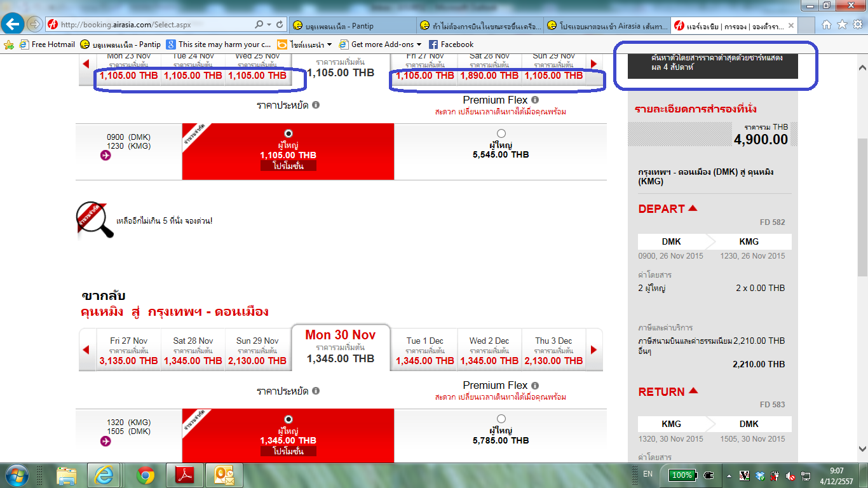
Task: Expand the ไซต์แนะนำ favorites dropdown arrow
Action: [x=330, y=44]
